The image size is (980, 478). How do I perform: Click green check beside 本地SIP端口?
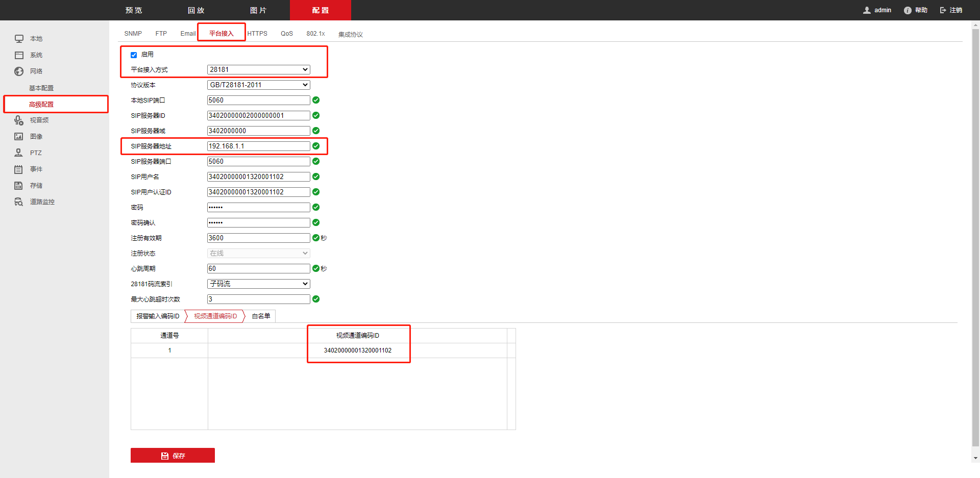pyautogui.click(x=316, y=100)
